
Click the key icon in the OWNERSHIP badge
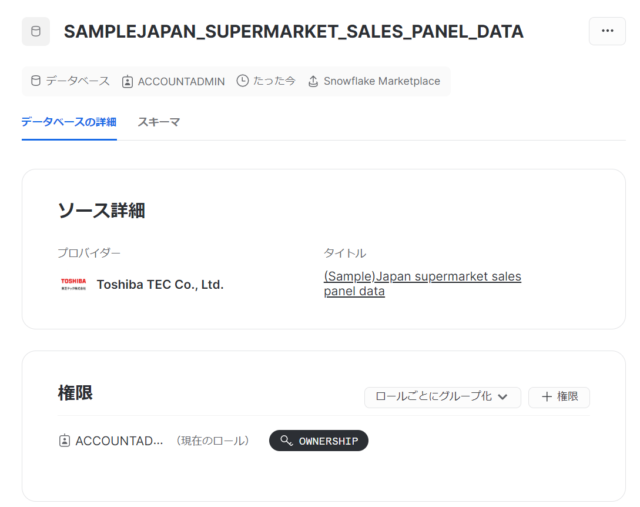pyautogui.click(x=287, y=440)
